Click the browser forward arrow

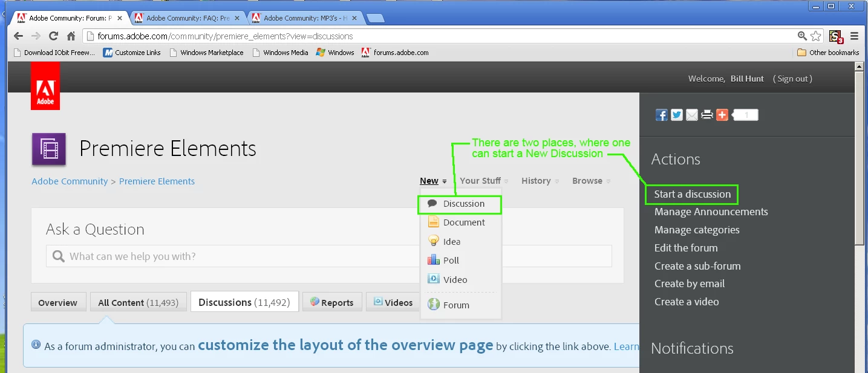(36, 36)
